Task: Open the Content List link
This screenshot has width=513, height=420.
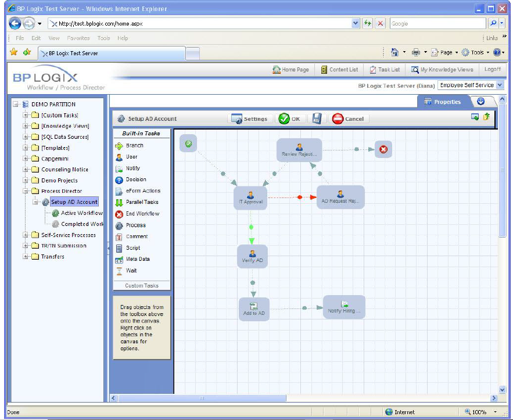Action: pyautogui.click(x=340, y=69)
